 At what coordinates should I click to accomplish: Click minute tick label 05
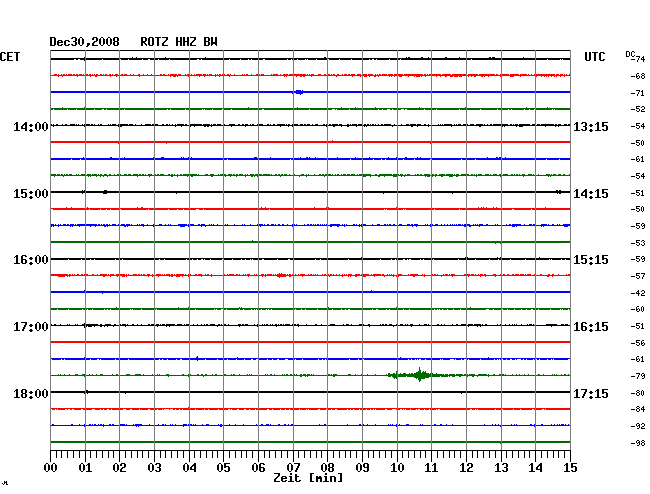pos(223,468)
